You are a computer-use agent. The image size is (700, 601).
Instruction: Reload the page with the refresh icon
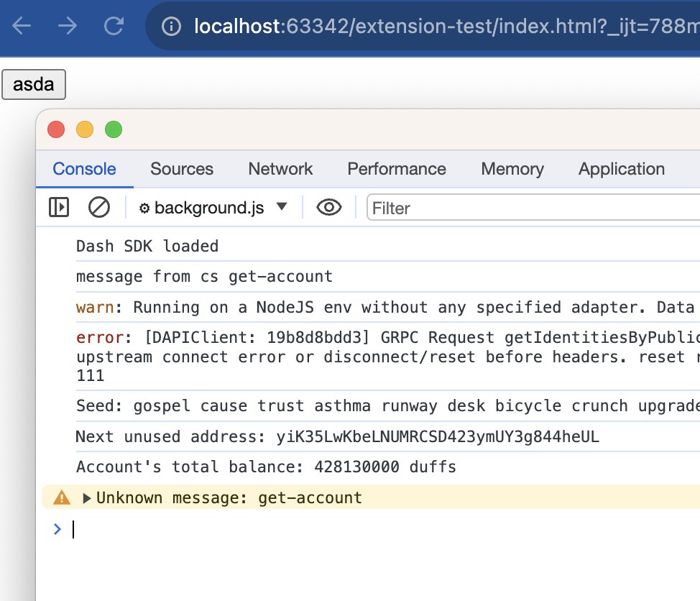point(114,25)
